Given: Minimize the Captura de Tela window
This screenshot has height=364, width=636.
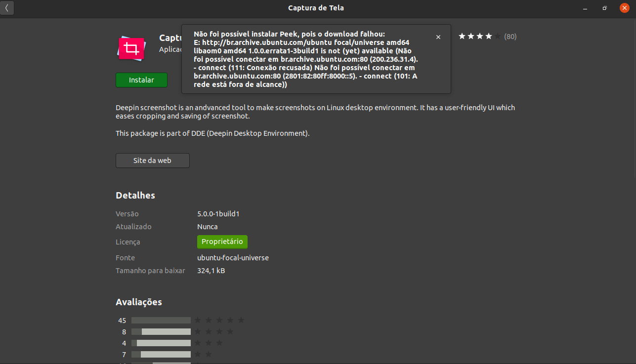Looking at the screenshot, I should click(x=586, y=8).
